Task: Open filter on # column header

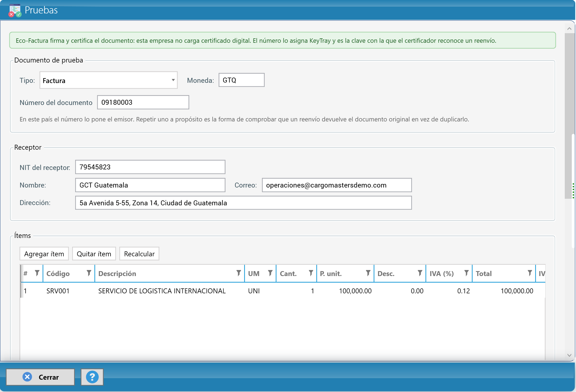Action: pyautogui.click(x=37, y=273)
